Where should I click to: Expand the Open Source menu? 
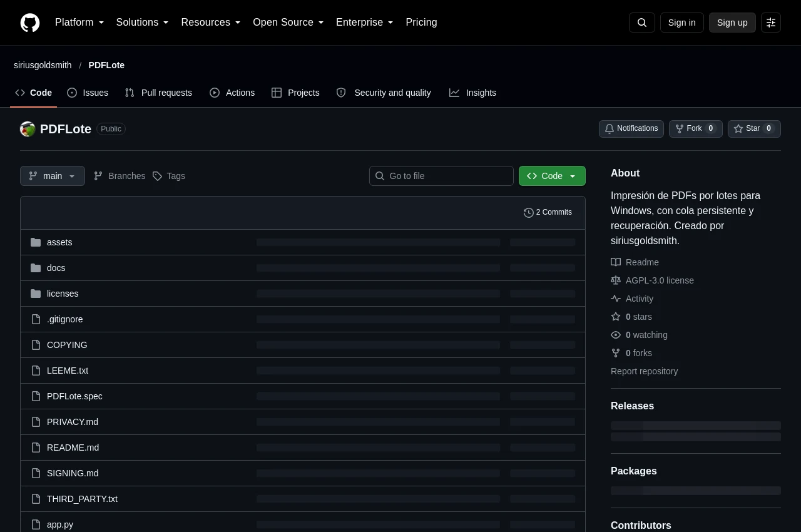288,23
